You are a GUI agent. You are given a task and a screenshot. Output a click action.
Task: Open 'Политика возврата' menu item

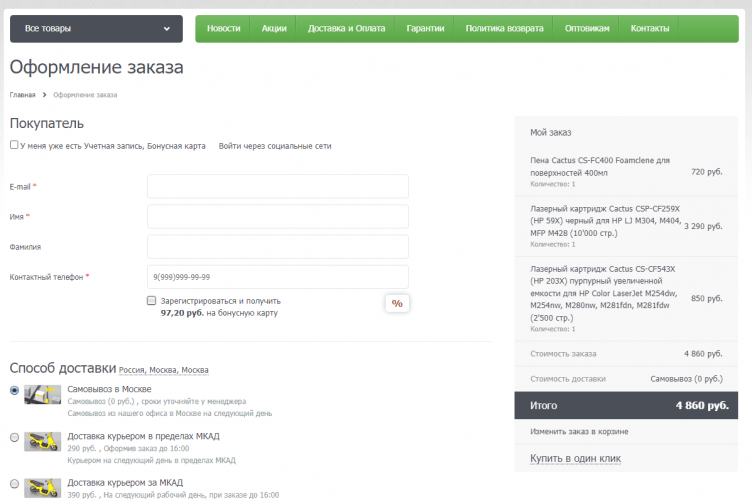(x=504, y=29)
